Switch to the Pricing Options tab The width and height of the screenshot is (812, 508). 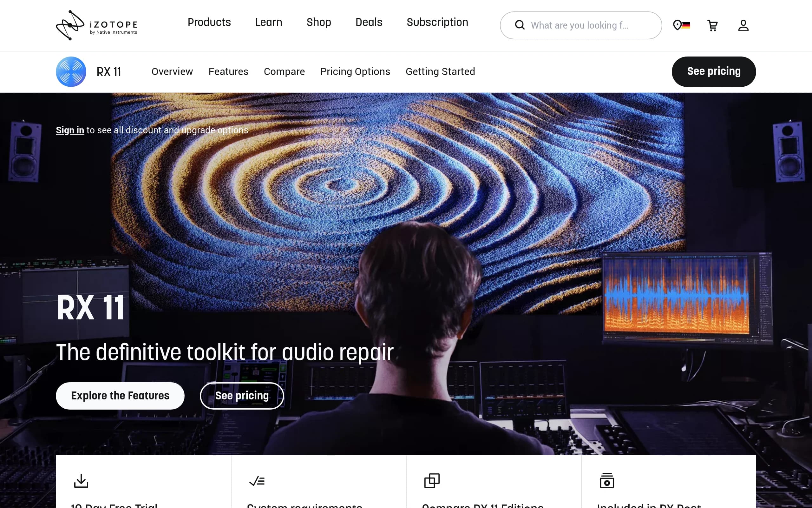[x=355, y=71]
